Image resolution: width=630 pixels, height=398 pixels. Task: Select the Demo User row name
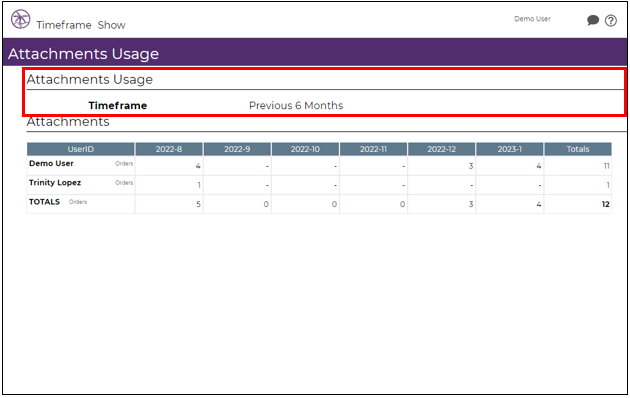point(51,163)
